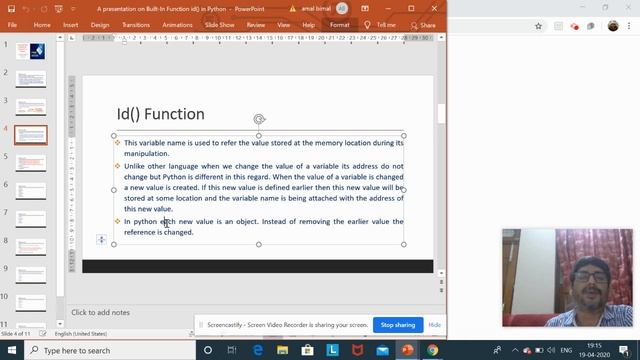Select slide 2 thumbnail
The image size is (640, 360).
coord(31,79)
